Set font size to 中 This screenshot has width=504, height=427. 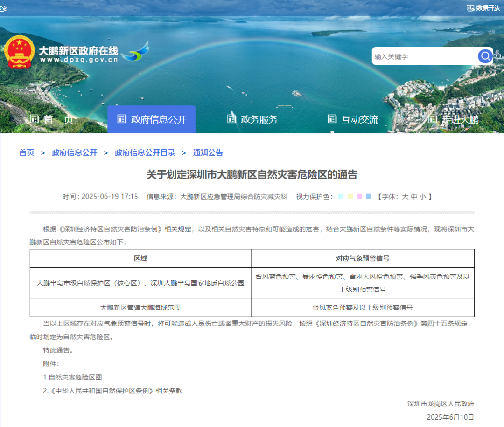[414, 197]
